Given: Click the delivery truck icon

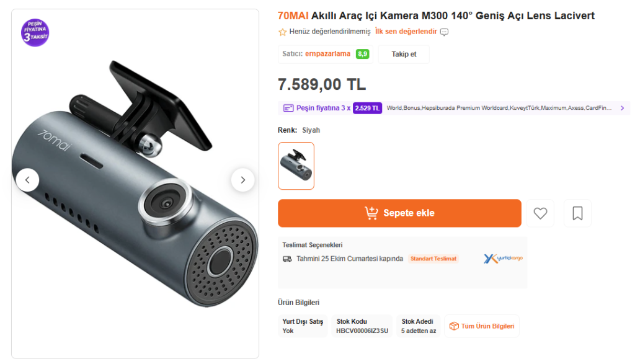Looking at the screenshot, I should click(x=287, y=259).
